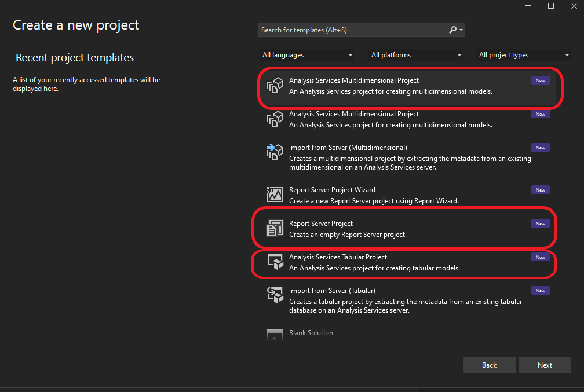
Task: Click the Report Server Project Wizard icon
Action: (x=275, y=195)
